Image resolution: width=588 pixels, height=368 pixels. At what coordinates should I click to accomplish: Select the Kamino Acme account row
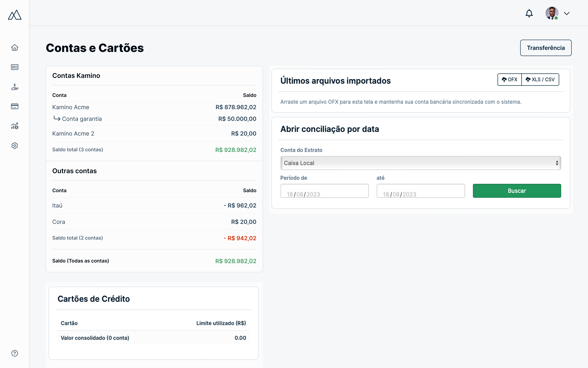coord(154,107)
